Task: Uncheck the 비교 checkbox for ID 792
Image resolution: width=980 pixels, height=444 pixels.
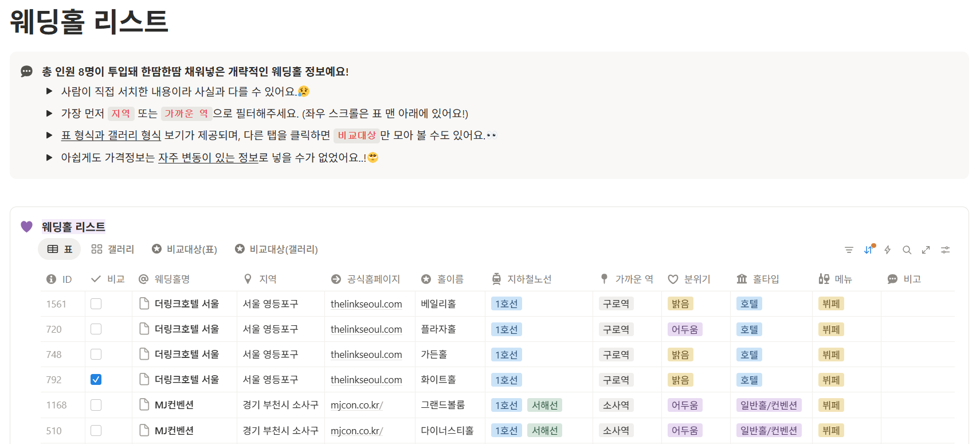Action: click(96, 379)
